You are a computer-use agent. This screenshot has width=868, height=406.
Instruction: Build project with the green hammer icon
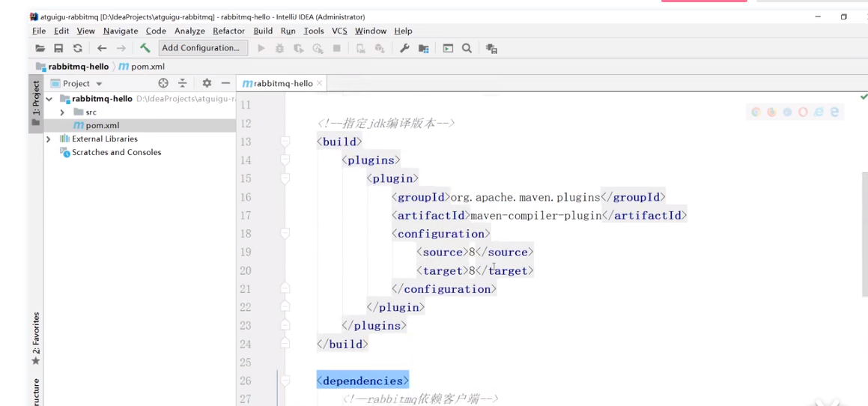pos(145,48)
